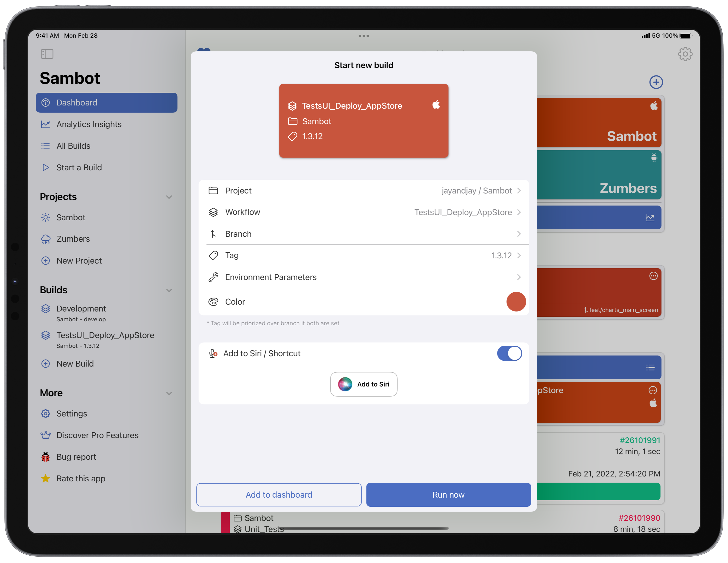This screenshot has height=563, width=728.
Task: Open All Builds in the sidebar
Action: pyautogui.click(x=106, y=146)
